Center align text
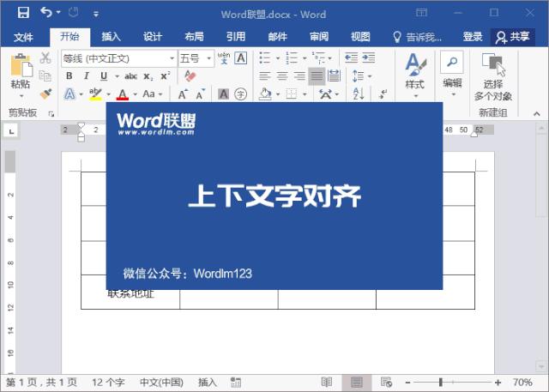 point(282,75)
